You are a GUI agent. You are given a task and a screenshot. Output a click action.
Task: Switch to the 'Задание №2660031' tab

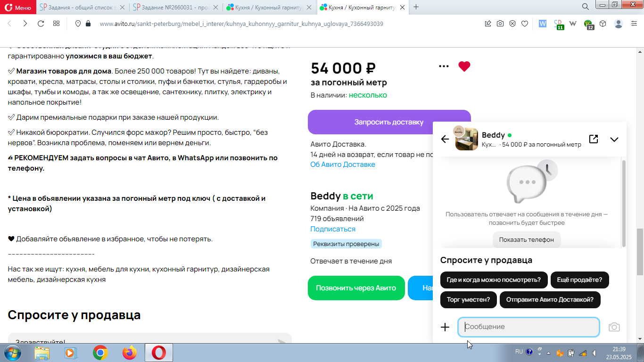tap(175, 7)
